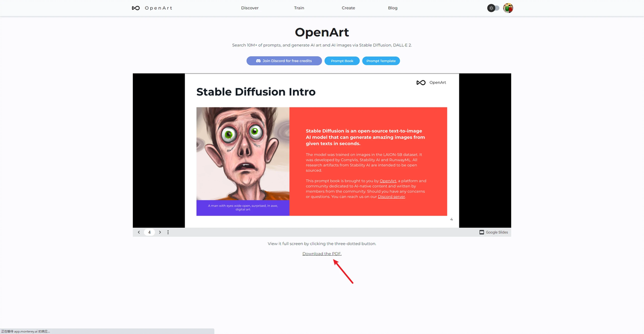Open the Prompt Template button
Screen dimensions: 644x334
(381, 61)
